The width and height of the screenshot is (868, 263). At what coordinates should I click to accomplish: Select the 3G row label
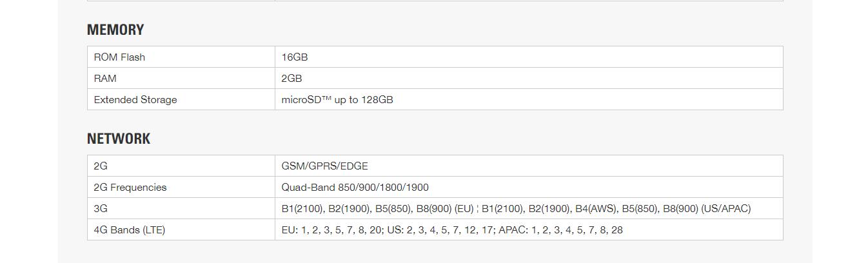click(101, 209)
